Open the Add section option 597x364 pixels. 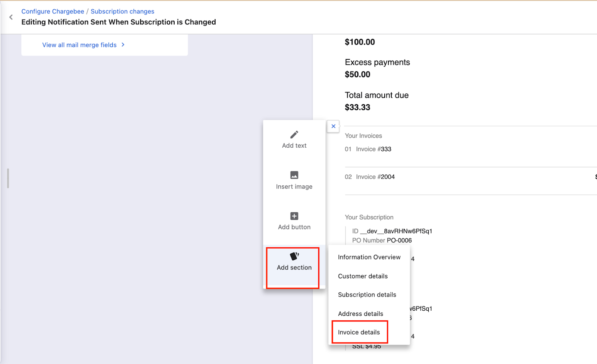click(294, 262)
